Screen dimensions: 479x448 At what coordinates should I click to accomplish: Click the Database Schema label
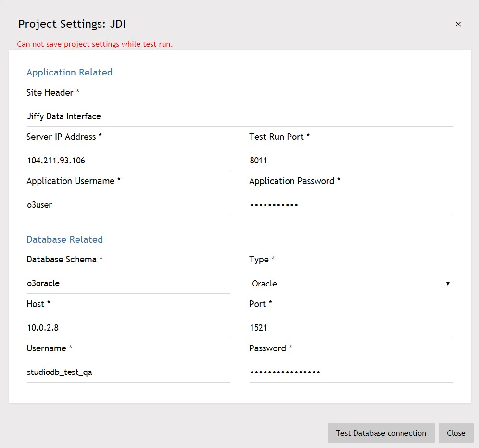click(64, 259)
